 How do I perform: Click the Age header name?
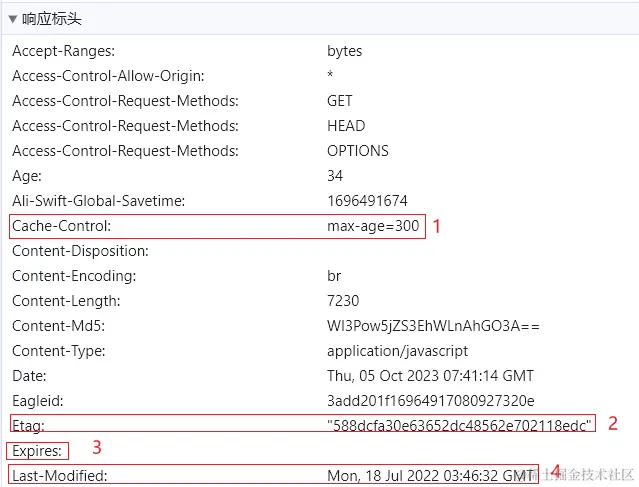pos(27,176)
